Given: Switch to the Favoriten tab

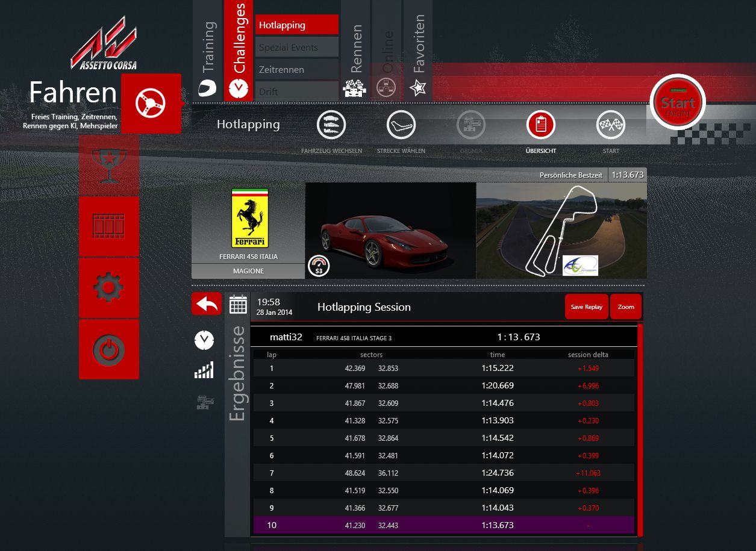Looking at the screenshot, I should coord(418,51).
